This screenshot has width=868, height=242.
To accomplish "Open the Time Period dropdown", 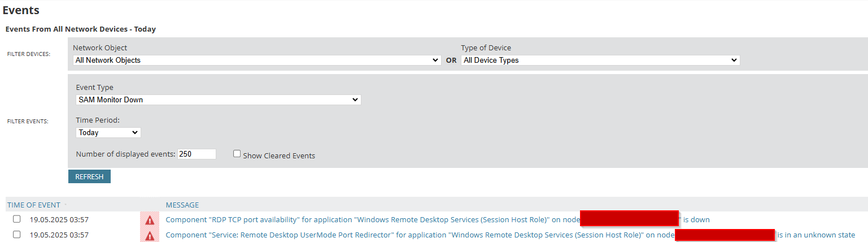I will [x=108, y=132].
